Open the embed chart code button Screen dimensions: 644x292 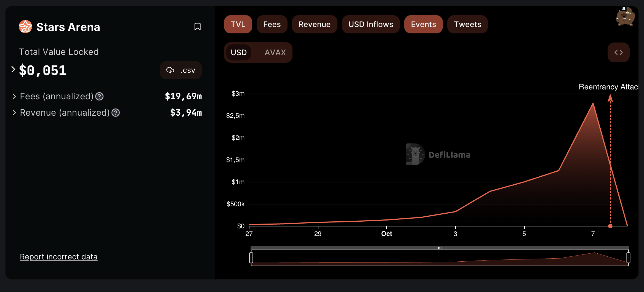click(x=618, y=52)
